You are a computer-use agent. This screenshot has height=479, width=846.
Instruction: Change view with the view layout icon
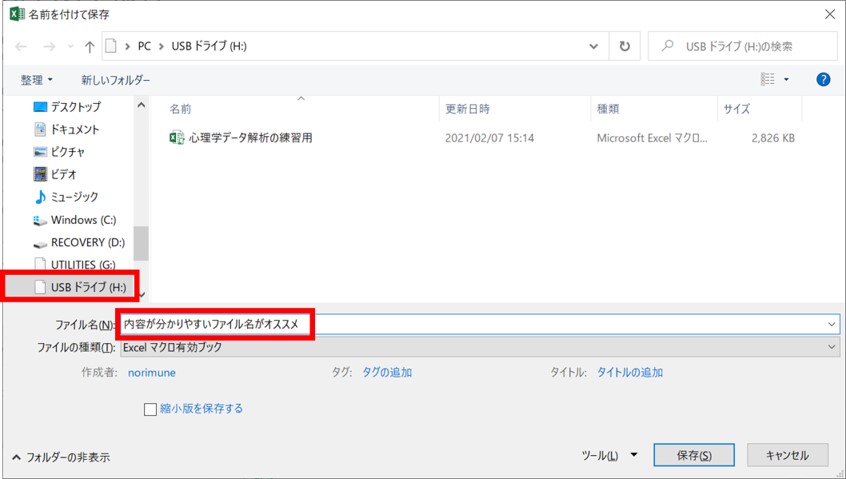pyautogui.click(x=767, y=79)
